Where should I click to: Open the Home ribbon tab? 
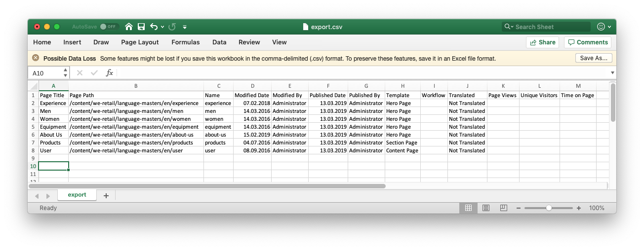click(x=42, y=42)
